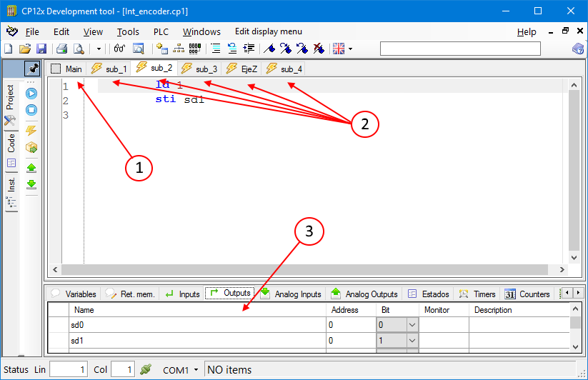The image size is (588, 380).
Task: Click the lightning bolt sidebar icon
Action: tap(31, 131)
